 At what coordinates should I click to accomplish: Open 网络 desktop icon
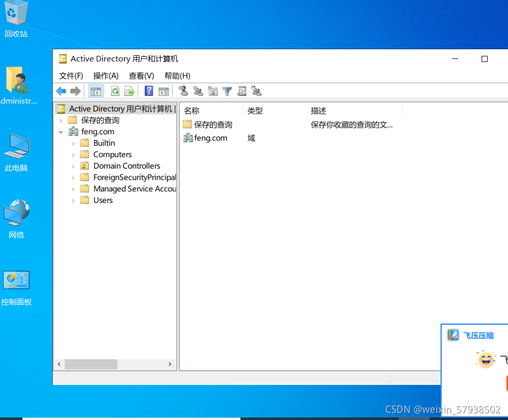pyautogui.click(x=16, y=219)
